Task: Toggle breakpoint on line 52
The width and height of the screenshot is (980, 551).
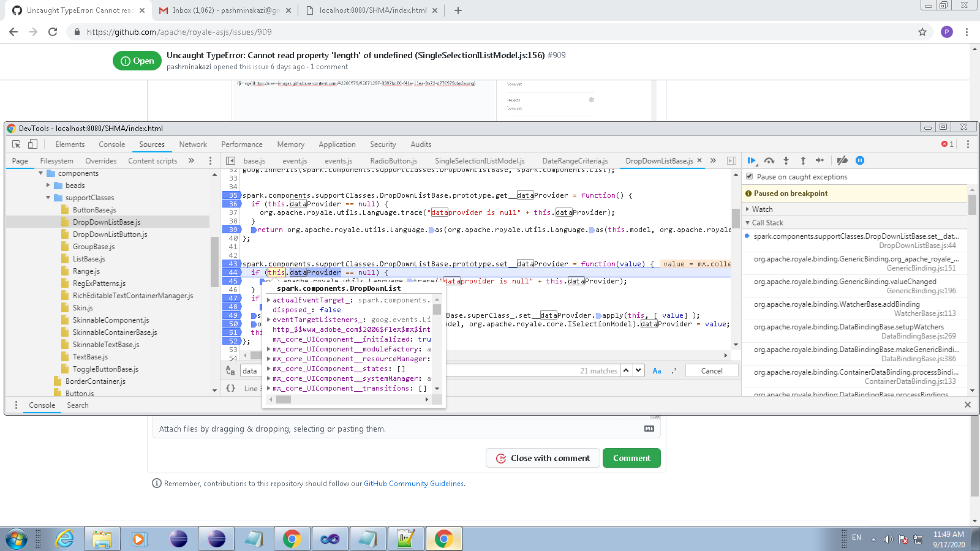Action: pos(232,341)
